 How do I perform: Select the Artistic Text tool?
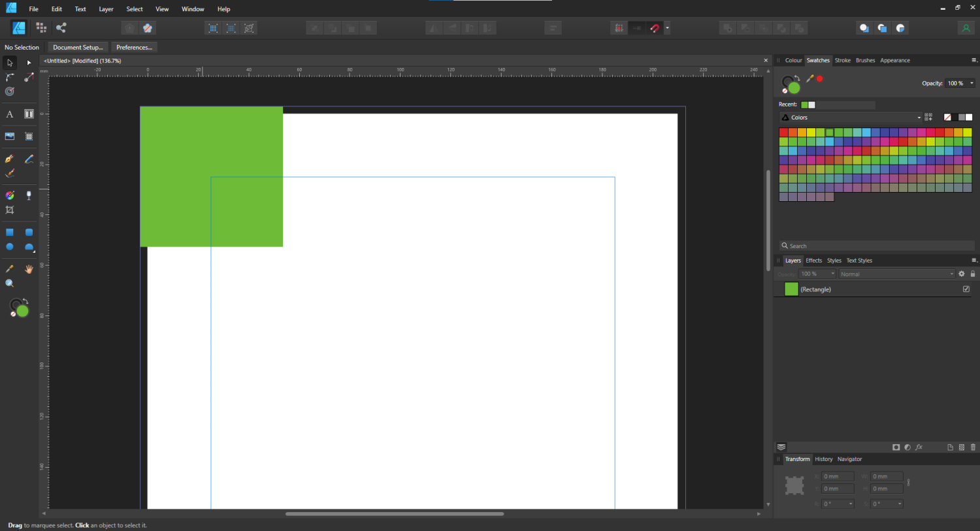pos(9,114)
